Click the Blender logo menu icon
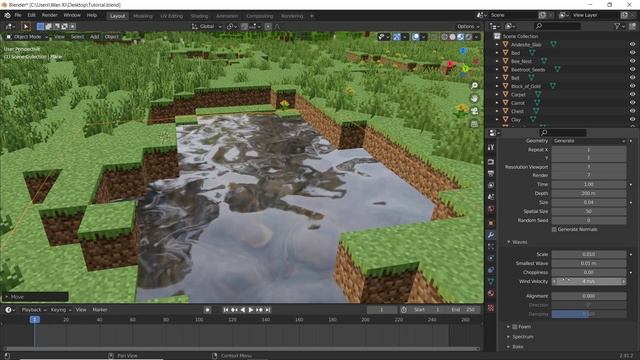This screenshot has width=640, height=360. click(7, 15)
